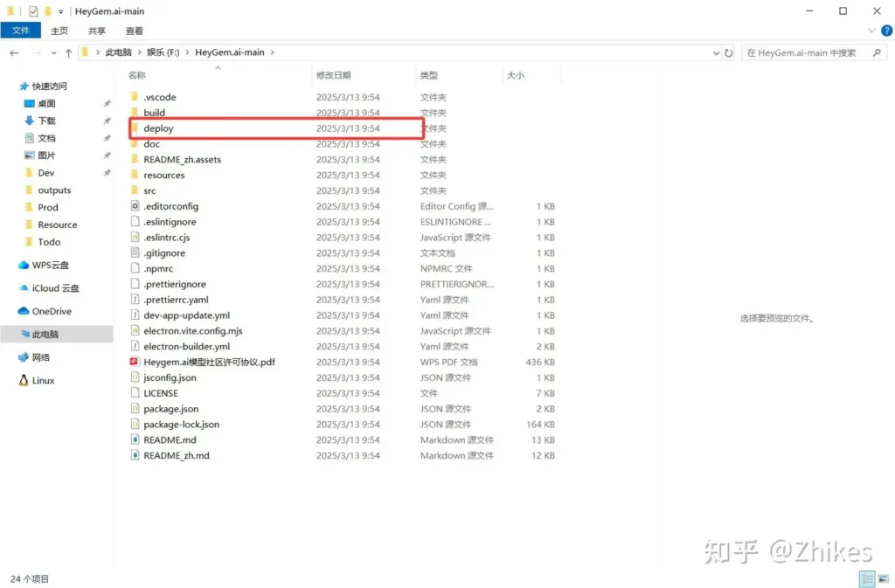Click the blue help question mark icon

[x=885, y=31]
